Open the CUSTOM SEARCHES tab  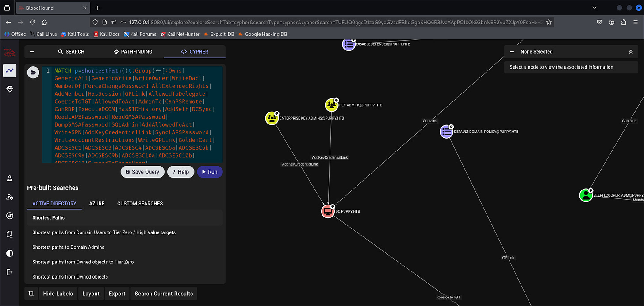pyautogui.click(x=140, y=204)
